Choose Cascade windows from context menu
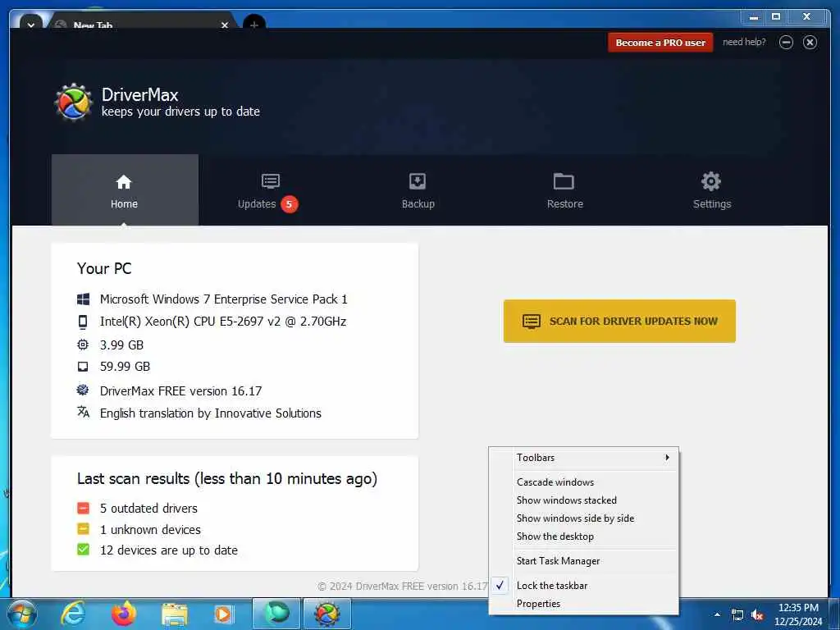The width and height of the screenshot is (840, 630). (584, 482)
